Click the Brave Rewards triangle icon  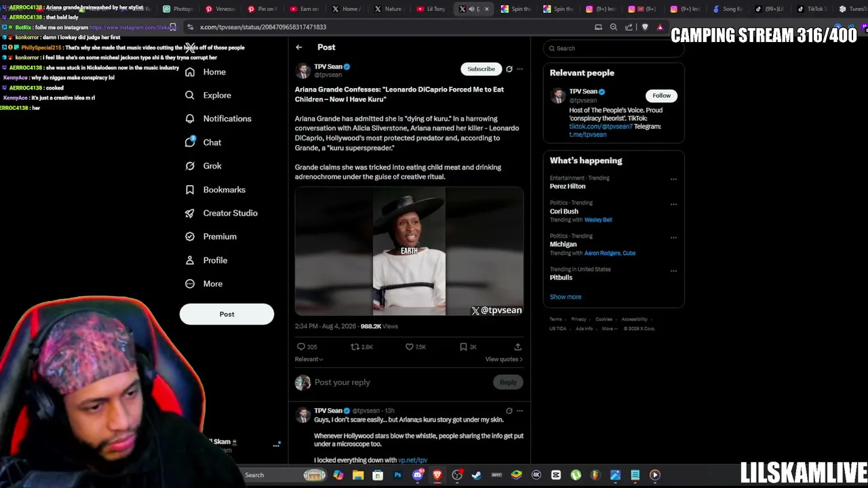(660, 27)
